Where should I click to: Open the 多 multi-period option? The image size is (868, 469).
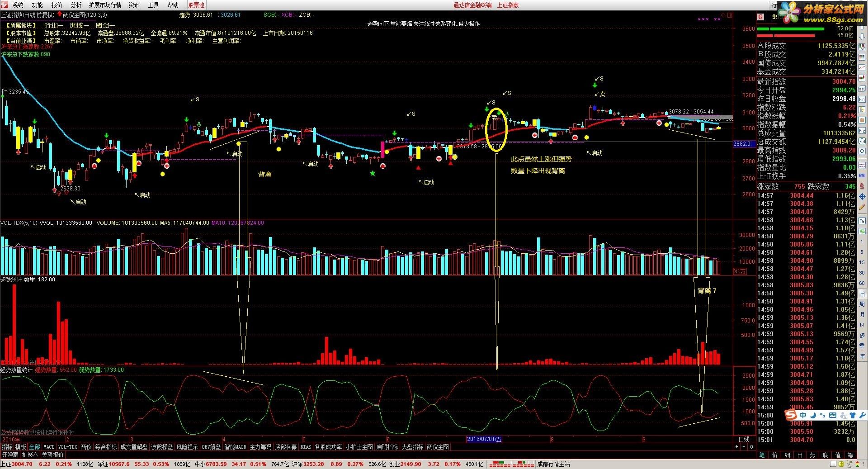[x=862, y=335]
